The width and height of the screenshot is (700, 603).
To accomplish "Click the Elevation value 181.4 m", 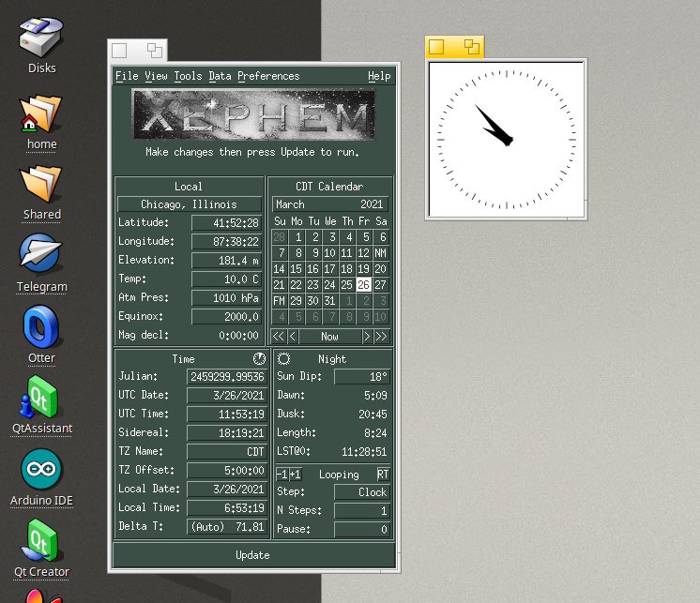I will (227, 261).
